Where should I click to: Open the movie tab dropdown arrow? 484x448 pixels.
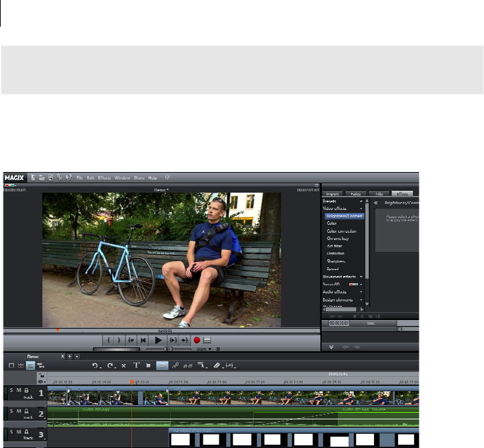click(77, 356)
